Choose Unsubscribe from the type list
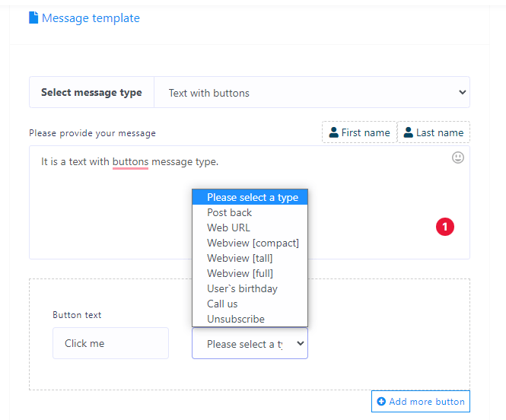Viewport: 506px width, 420px height. 236,319
